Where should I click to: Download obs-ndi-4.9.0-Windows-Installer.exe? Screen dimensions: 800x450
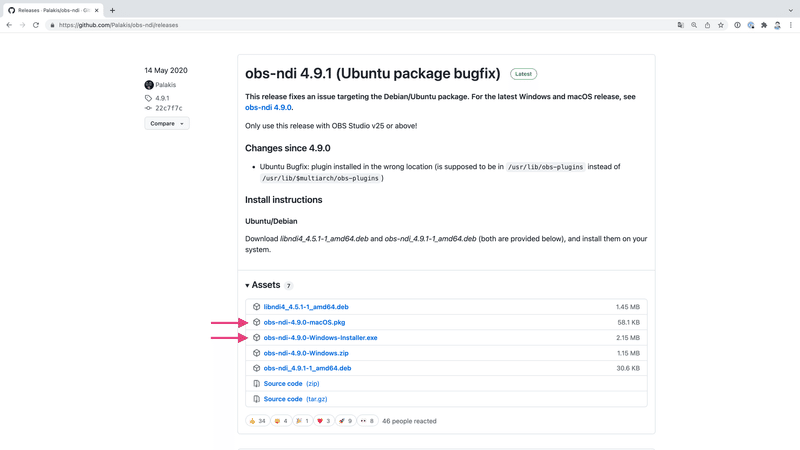(320, 338)
